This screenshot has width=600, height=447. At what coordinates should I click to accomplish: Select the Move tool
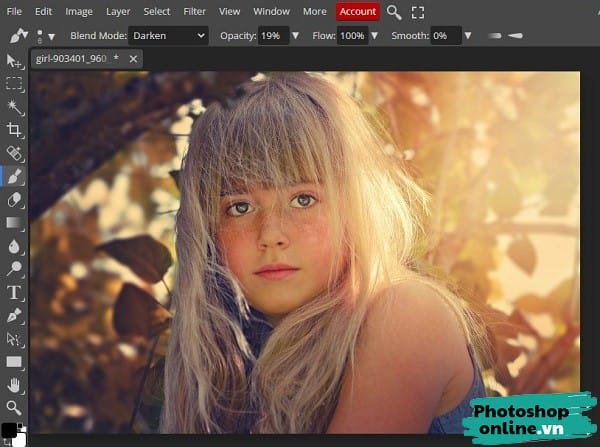pos(14,61)
